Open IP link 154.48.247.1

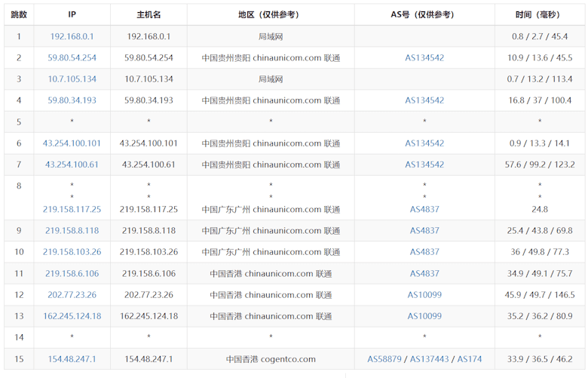tap(72, 359)
